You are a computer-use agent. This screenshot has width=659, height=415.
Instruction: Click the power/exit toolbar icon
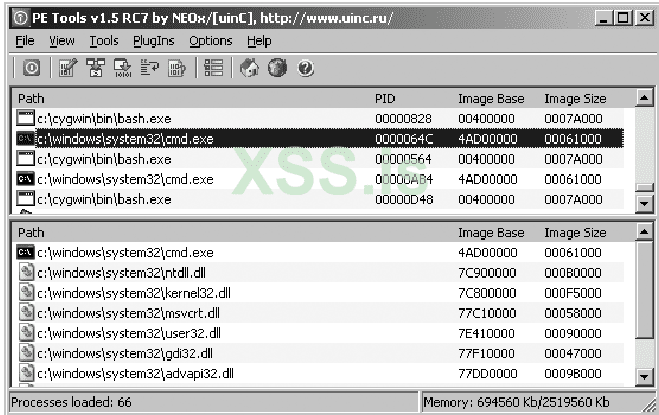[32, 68]
